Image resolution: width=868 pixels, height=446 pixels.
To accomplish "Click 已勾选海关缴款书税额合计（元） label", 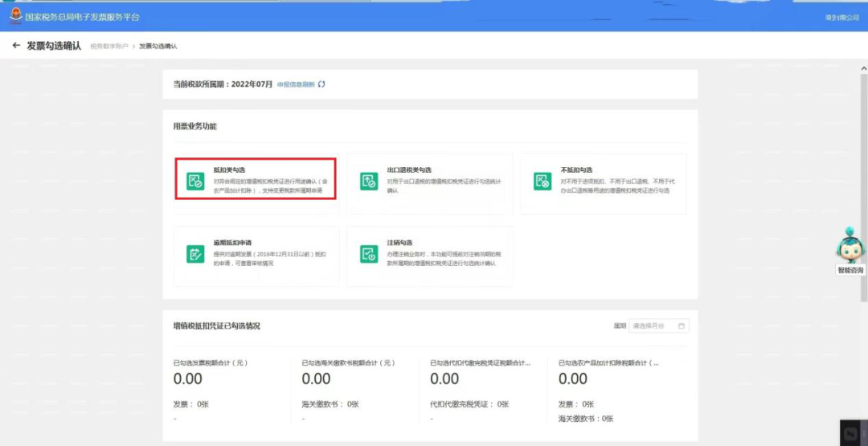I will click(348, 363).
